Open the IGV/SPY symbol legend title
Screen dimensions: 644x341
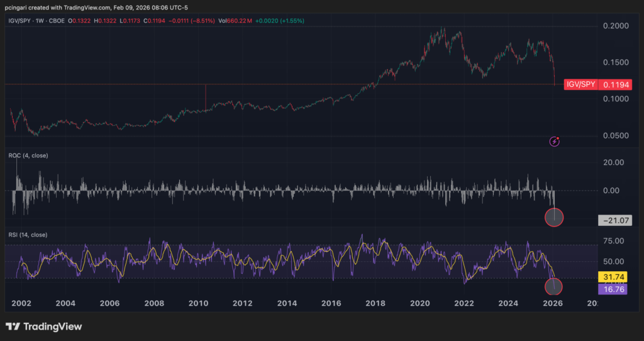coord(19,21)
